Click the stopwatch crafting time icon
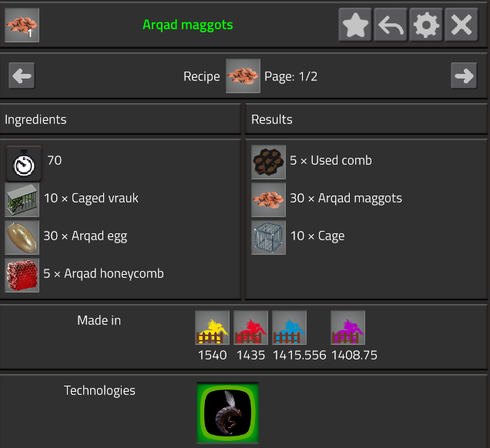The image size is (490, 448). 24,164
